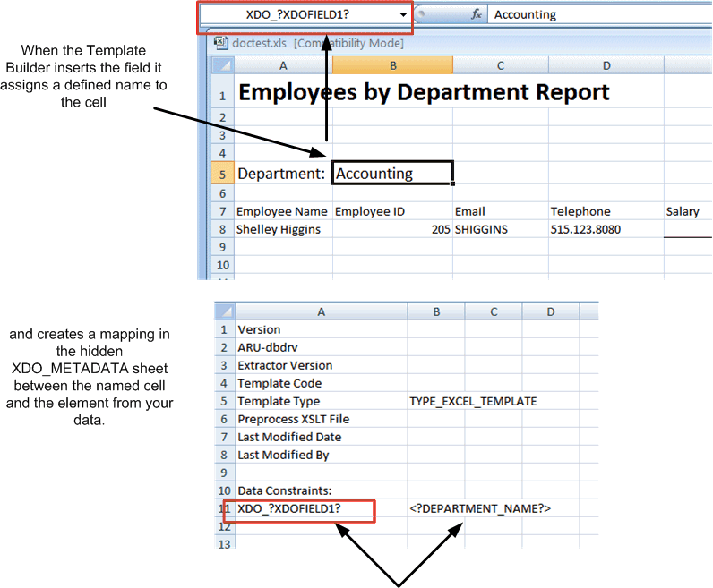Click the Select All corner in top sheet
This screenshot has width=713, height=588.
pyautogui.click(x=223, y=65)
